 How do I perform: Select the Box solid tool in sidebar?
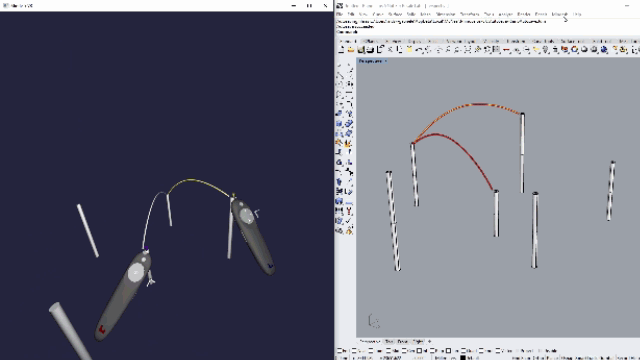tap(339, 123)
